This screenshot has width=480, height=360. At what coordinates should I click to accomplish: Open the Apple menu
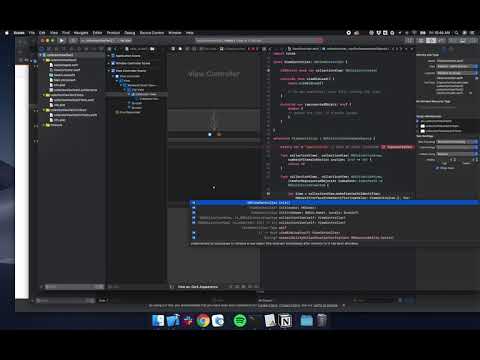coord(7,33)
